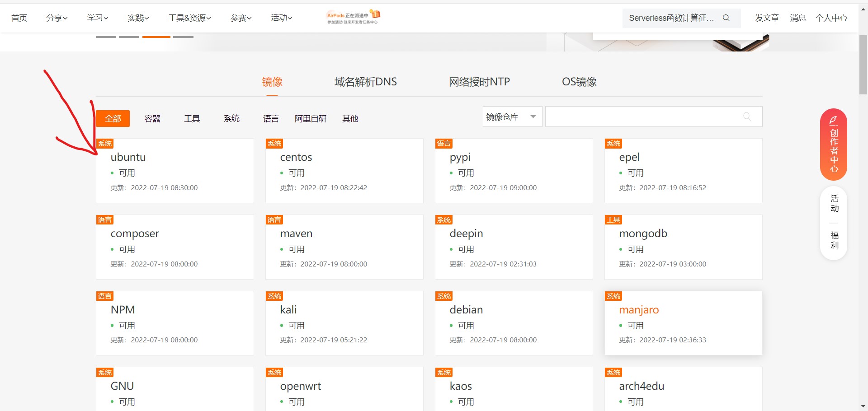Open 创作者中心 floating button
Image resolution: width=868 pixels, height=411 pixels.
coord(834,145)
